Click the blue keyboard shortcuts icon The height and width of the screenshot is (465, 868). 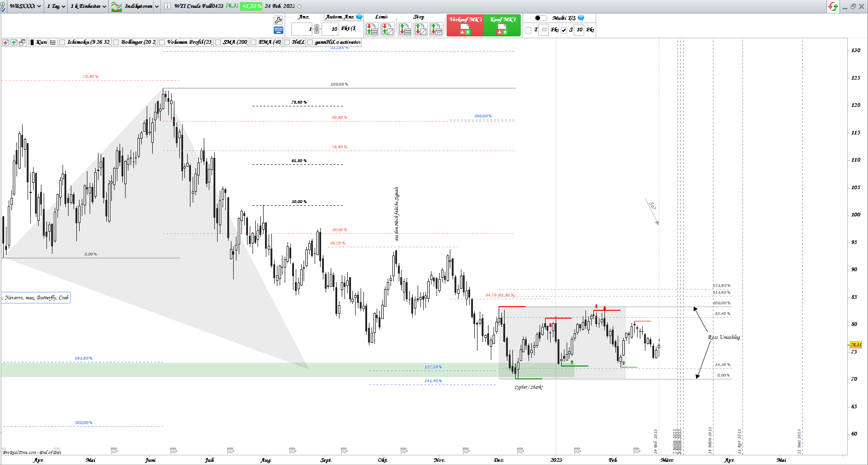pyautogui.click(x=278, y=30)
